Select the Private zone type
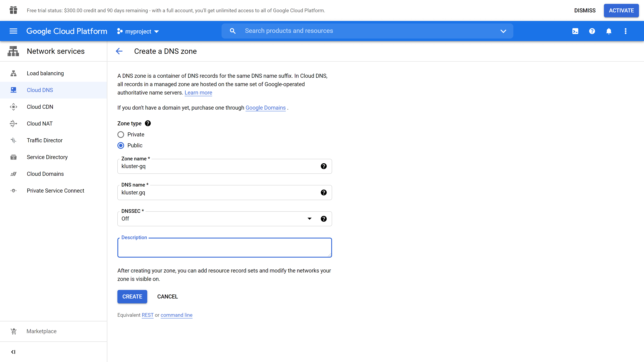Image resolution: width=644 pixels, height=362 pixels. point(121,135)
